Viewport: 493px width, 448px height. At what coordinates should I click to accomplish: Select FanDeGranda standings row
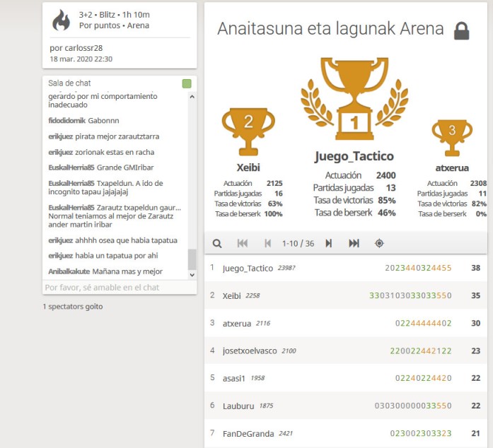[x=248, y=433]
